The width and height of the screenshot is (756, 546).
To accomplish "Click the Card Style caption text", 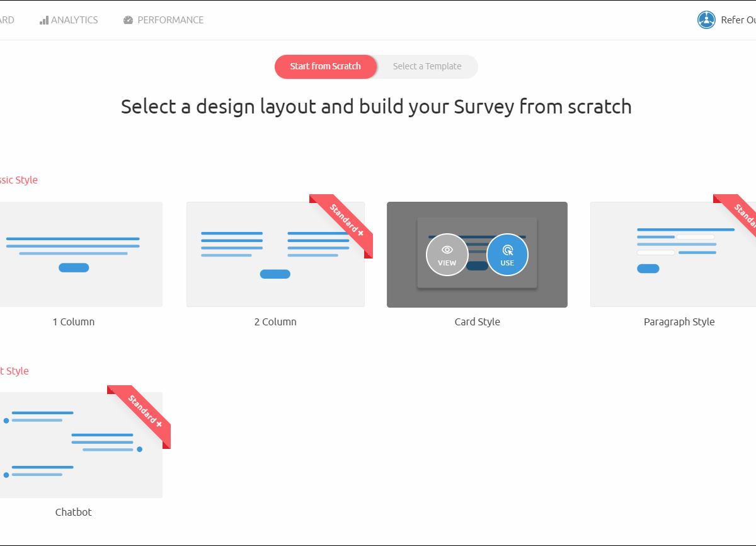I will (x=477, y=322).
